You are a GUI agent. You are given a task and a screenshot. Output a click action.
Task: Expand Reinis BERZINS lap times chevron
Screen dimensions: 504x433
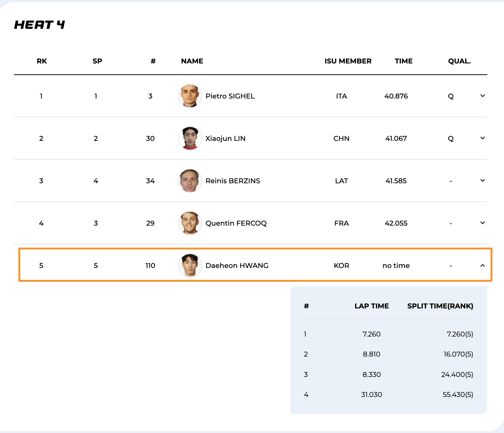coord(483,180)
